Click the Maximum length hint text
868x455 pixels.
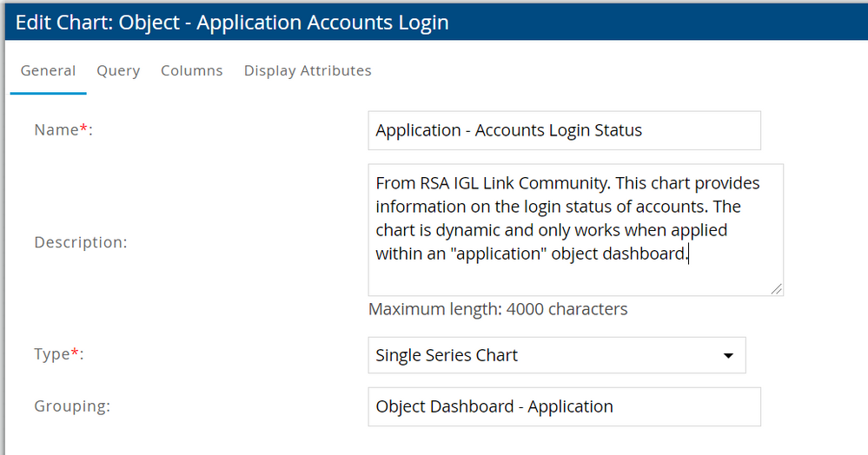point(498,309)
